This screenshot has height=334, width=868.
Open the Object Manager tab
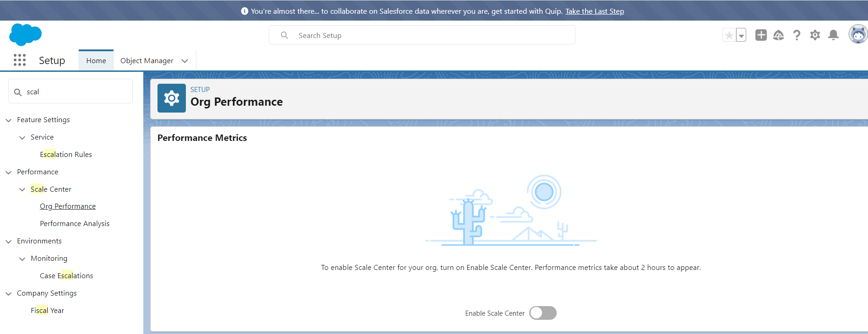[x=146, y=60]
